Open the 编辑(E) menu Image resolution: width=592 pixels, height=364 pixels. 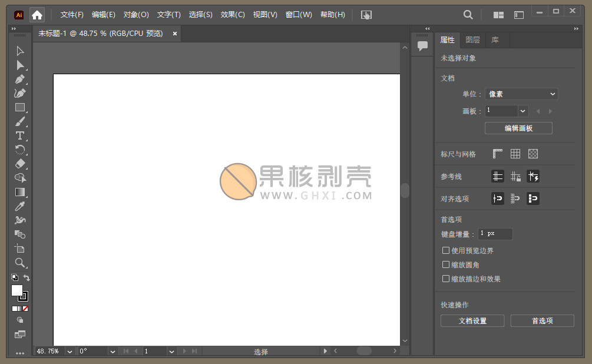[104, 15]
